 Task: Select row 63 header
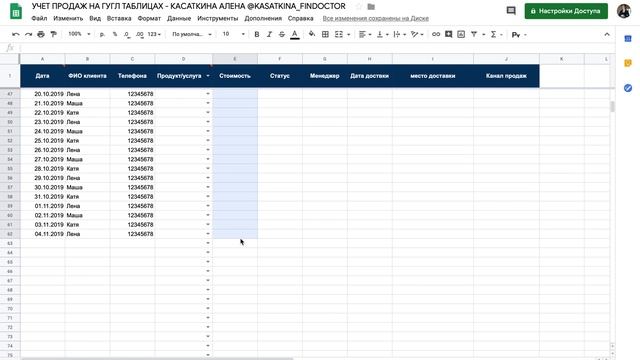pyautogui.click(x=10, y=243)
